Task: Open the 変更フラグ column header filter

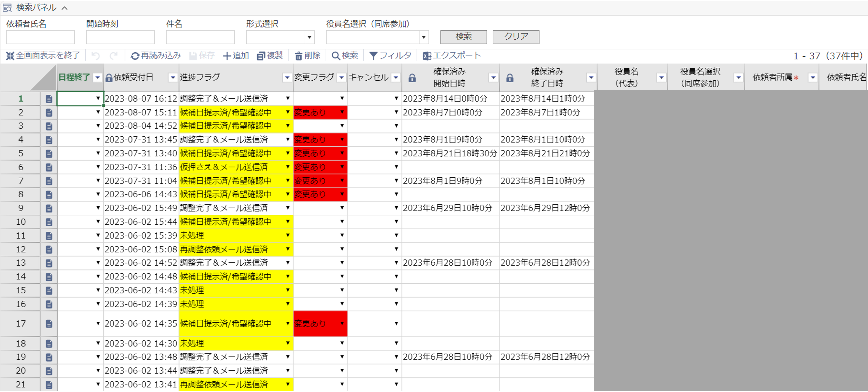Action: 341,78
